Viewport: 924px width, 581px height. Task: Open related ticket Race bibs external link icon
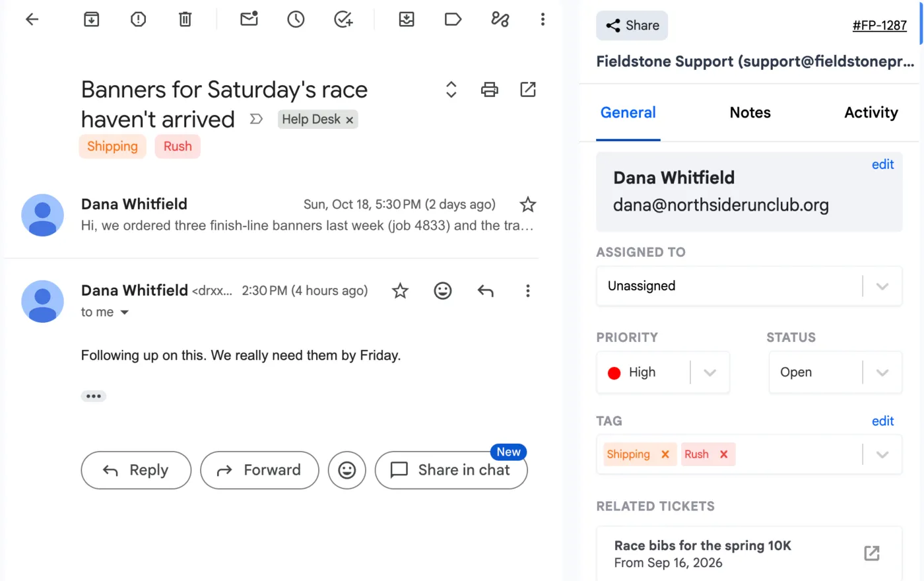(872, 553)
